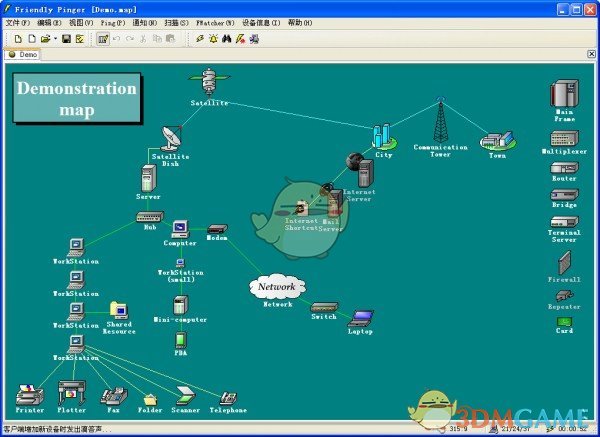Expand the open-file dropdown arrow
The height and width of the screenshot is (437, 600).
tap(55, 39)
